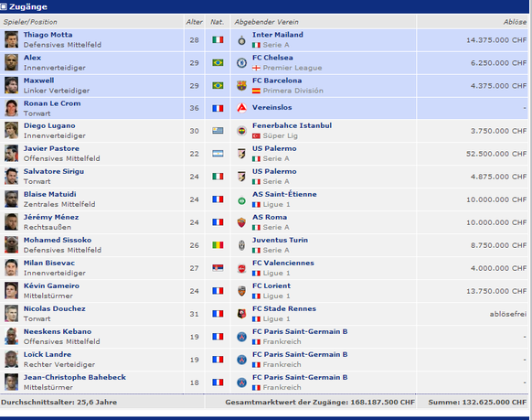Open the Thiago Motta player link
The height and width of the screenshot is (420, 532).
pos(48,35)
